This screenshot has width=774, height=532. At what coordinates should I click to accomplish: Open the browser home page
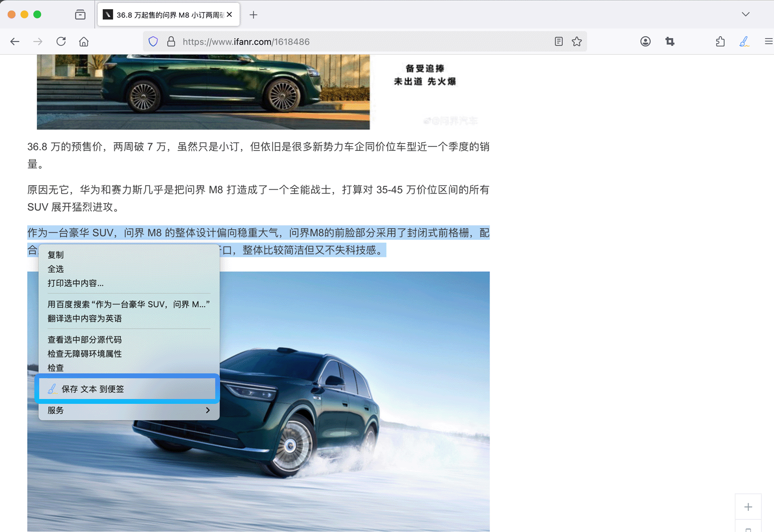(x=84, y=42)
